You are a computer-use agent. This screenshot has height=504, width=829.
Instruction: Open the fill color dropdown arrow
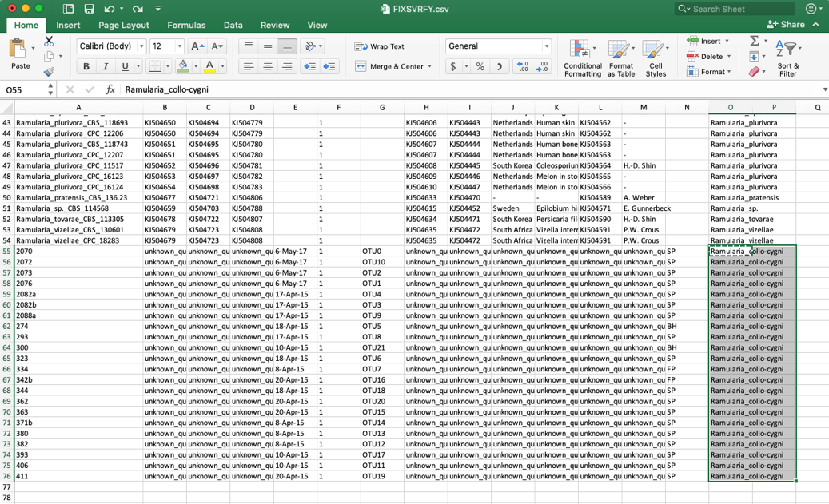pyautogui.click(x=196, y=66)
